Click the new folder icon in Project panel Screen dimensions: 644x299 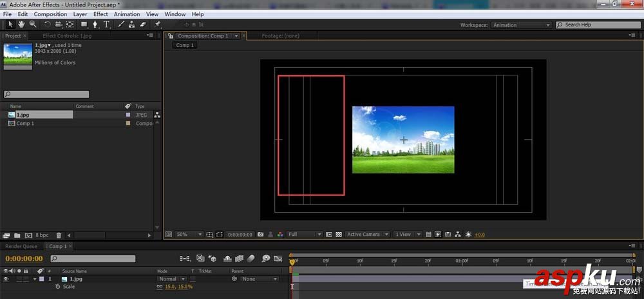(x=17, y=235)
